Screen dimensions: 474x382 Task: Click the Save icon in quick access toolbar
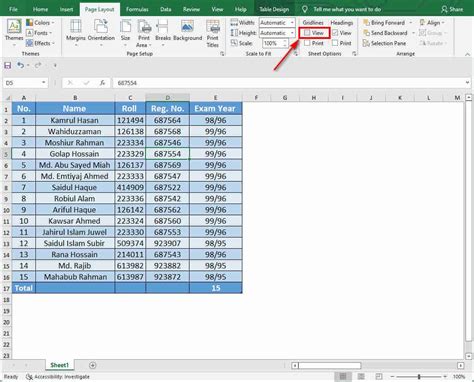point(8,65)
